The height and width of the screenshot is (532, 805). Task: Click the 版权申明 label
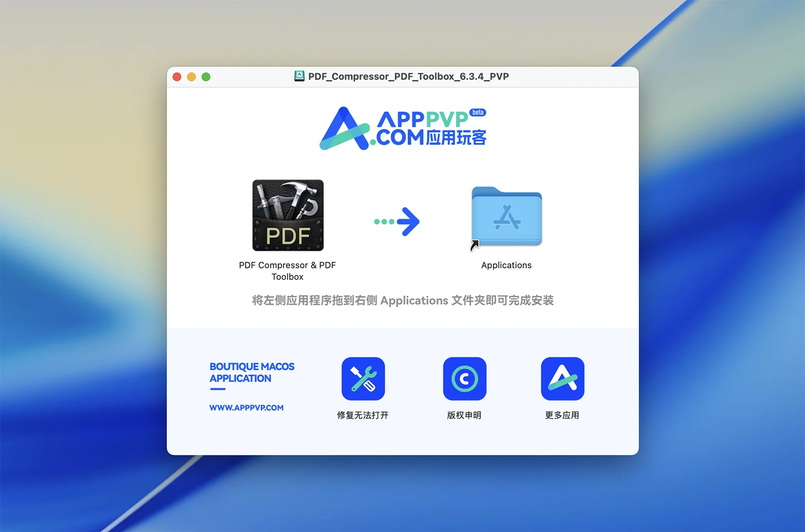(464, 415)
